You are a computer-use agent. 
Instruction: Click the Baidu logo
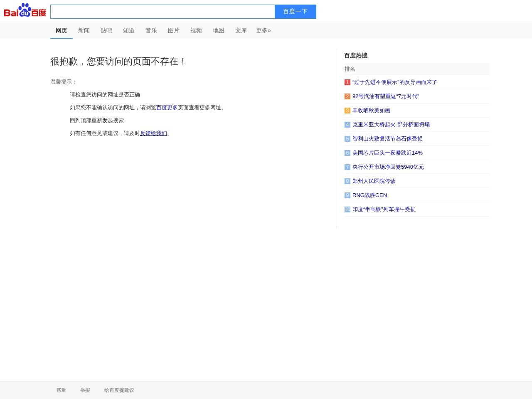point(25,10)
